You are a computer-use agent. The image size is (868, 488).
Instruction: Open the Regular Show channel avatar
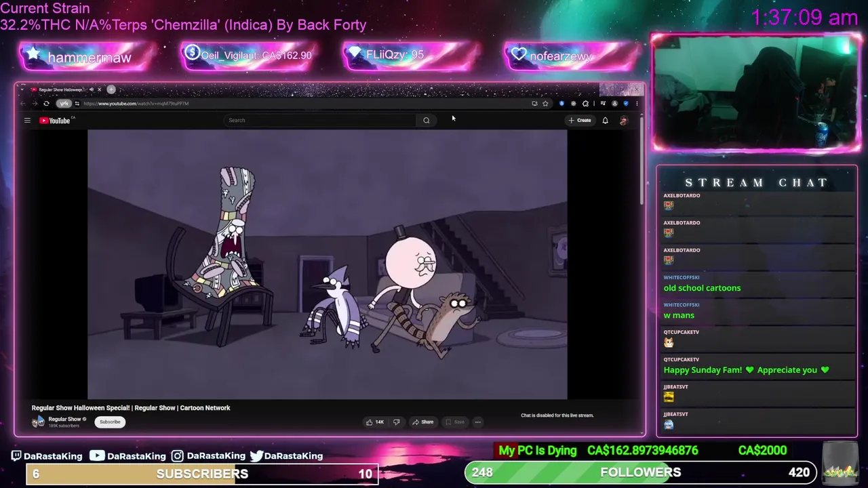38,422
